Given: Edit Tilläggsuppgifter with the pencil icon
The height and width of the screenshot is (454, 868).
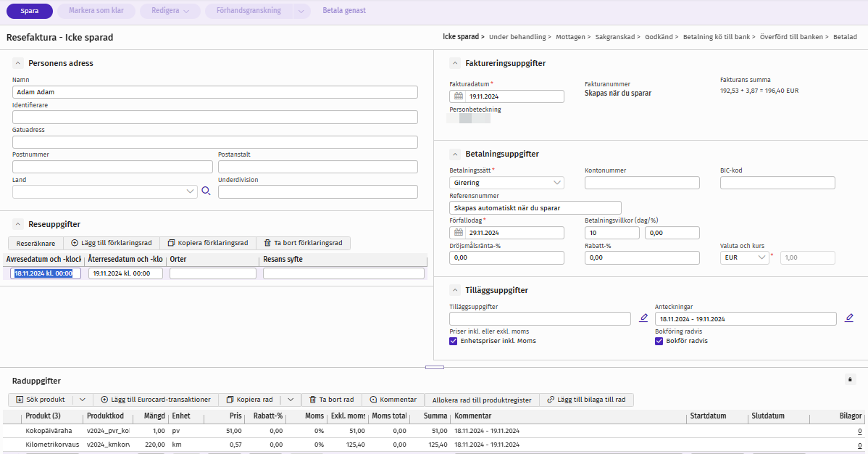Looking at the screenshot, I should [643, 318].
